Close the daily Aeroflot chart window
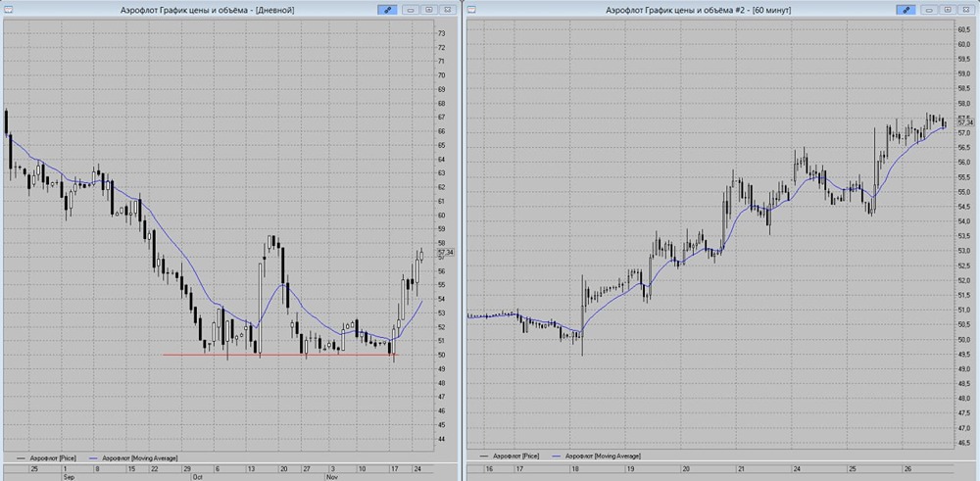The width and height of the screenshot is (980, 481). 447,10
